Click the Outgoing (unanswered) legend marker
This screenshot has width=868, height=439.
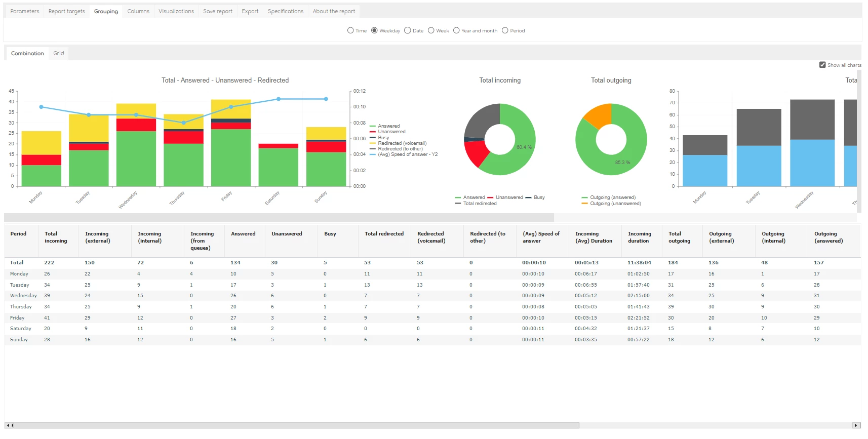click(x=585, y=204)
